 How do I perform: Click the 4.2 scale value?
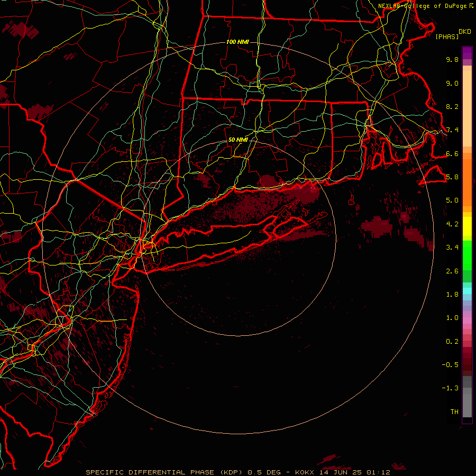[452, 224]
